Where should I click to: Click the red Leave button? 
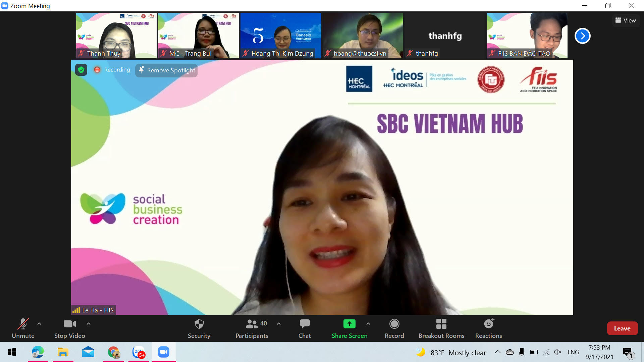point(622,328)
